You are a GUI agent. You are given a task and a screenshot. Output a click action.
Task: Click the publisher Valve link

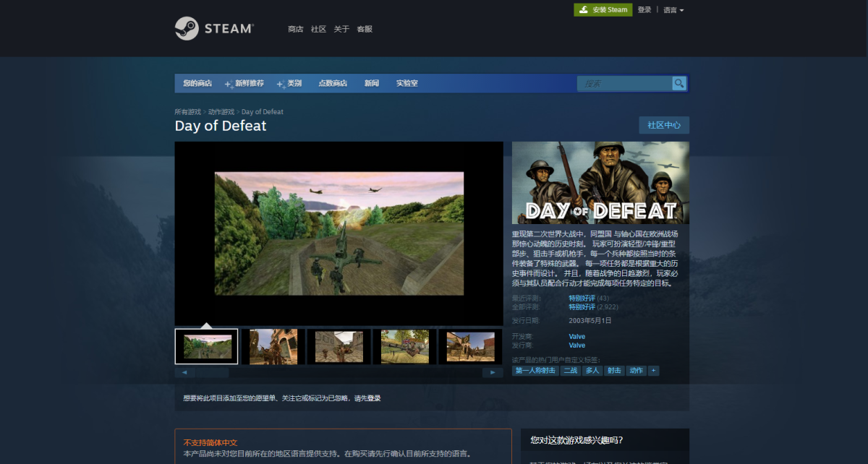pos(577,345)
